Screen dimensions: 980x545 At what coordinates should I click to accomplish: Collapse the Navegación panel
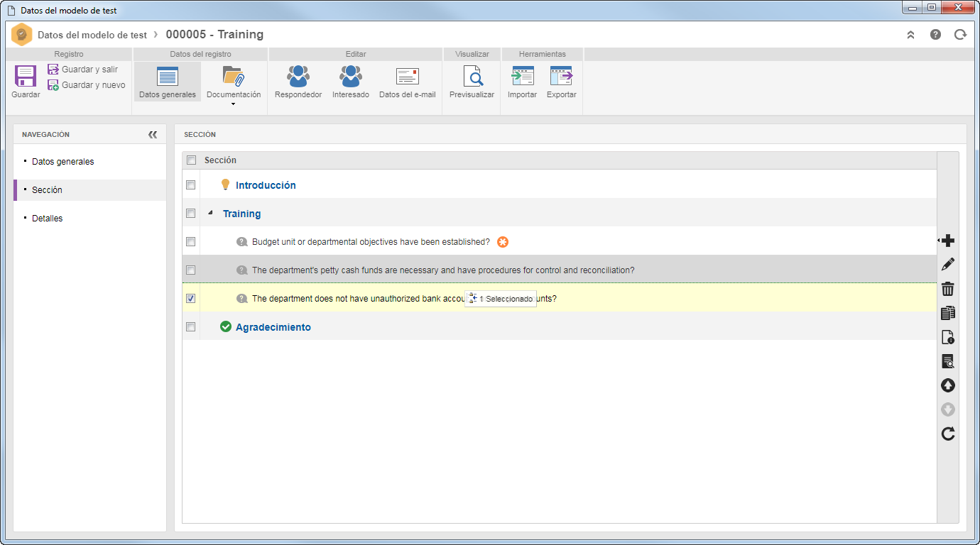tap(153, 134)
